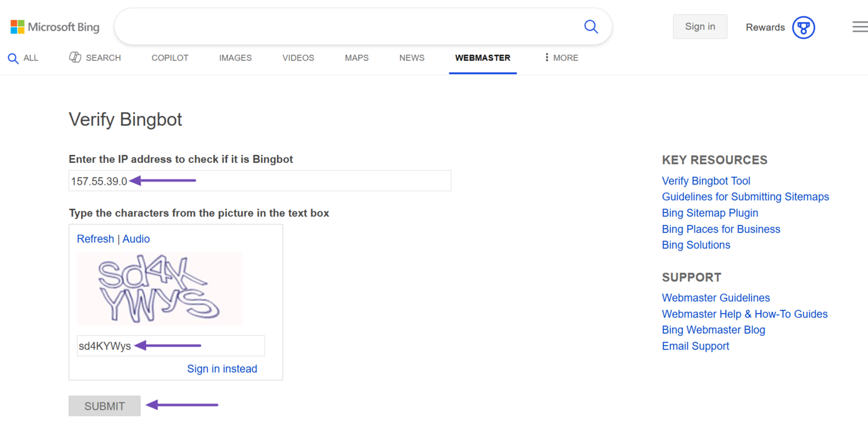Open the Videos tab

(x=298, y=58)
